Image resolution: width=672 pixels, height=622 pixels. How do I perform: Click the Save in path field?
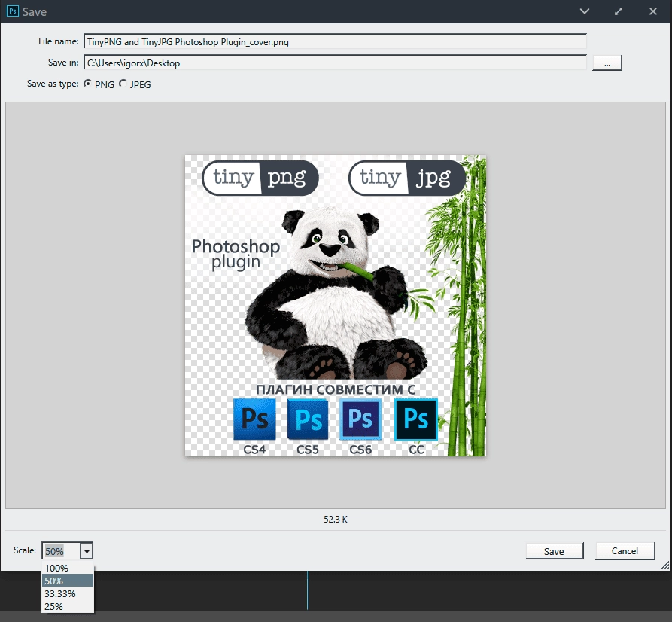(335, 63)
